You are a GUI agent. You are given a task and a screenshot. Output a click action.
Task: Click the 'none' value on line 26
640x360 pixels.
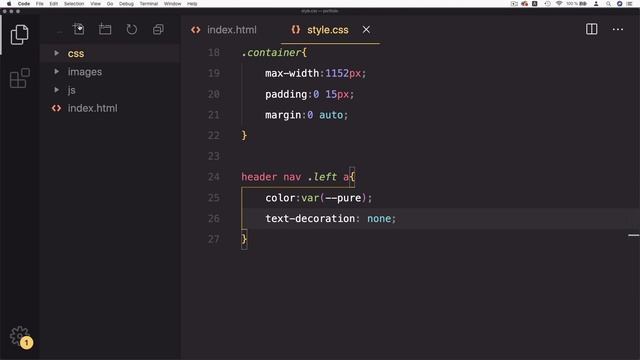(379, 218)
